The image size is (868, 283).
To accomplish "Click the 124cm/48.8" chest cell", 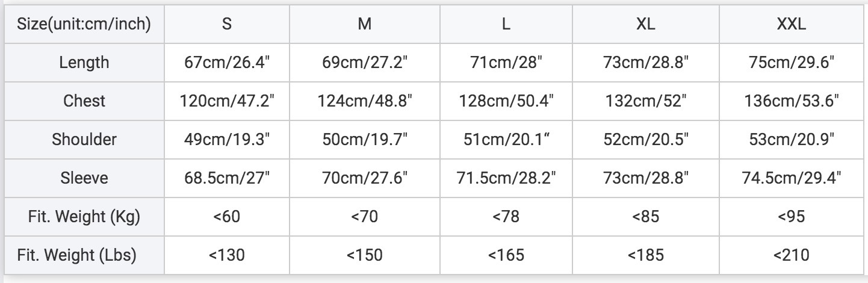I will [x=365, y=101].
